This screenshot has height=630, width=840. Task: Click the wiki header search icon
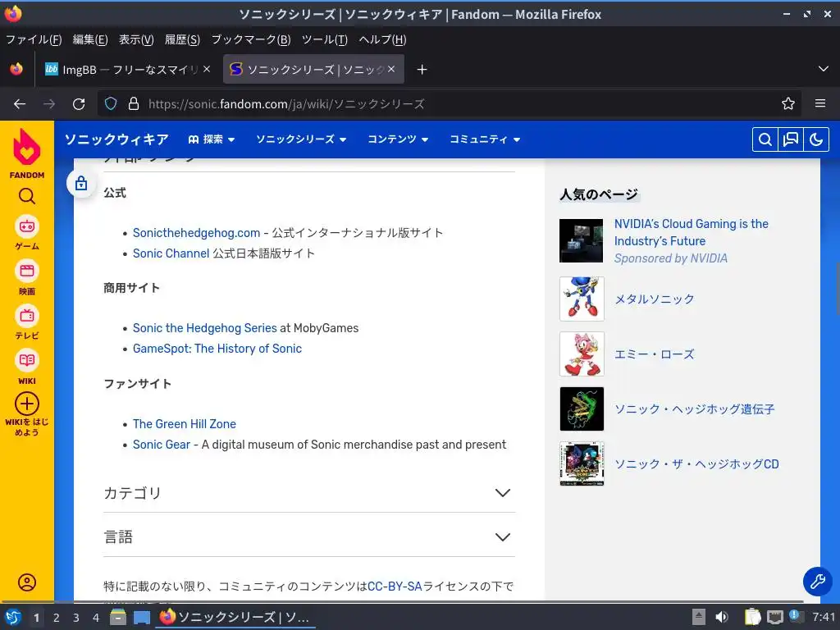(x=765, y=139)
